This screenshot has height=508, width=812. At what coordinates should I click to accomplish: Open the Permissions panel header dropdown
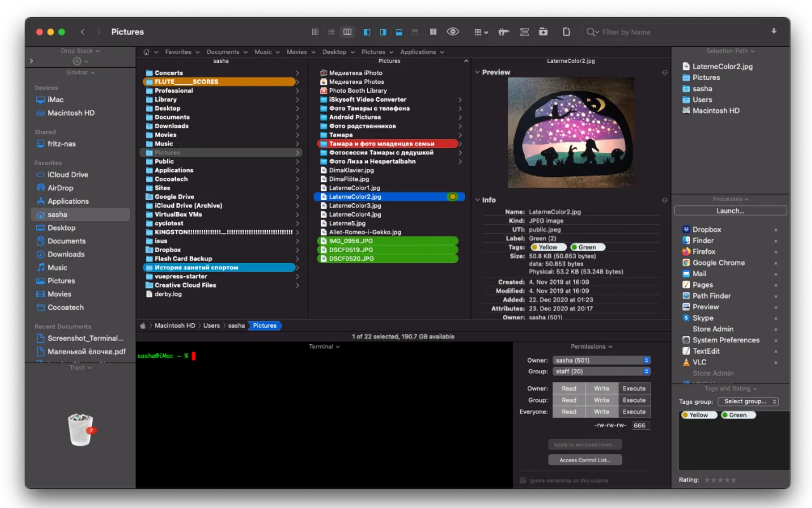591,347
